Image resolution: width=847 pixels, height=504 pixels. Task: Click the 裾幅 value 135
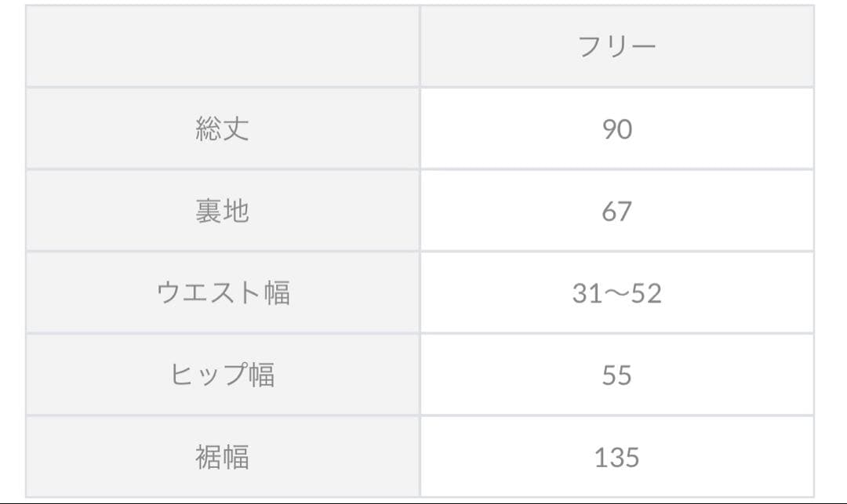(617, 457)
